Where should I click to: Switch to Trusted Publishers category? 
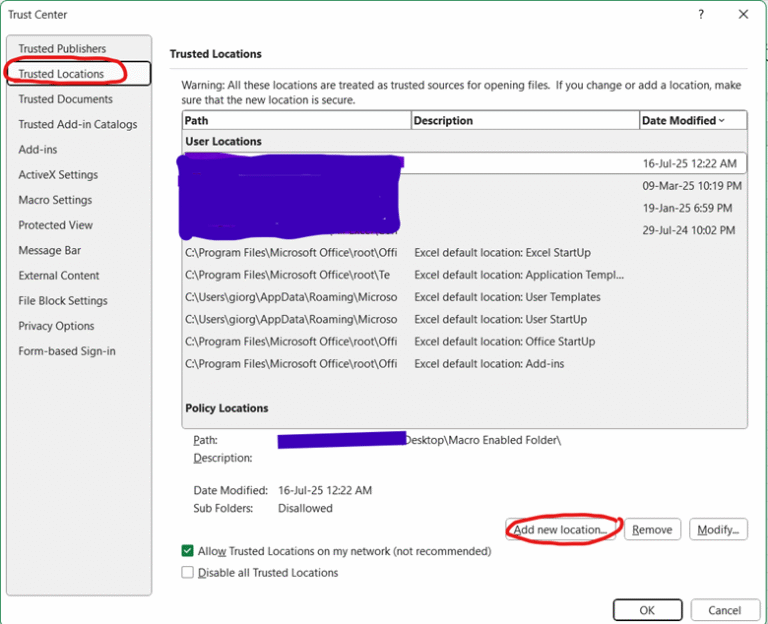[x=62, y=49]
